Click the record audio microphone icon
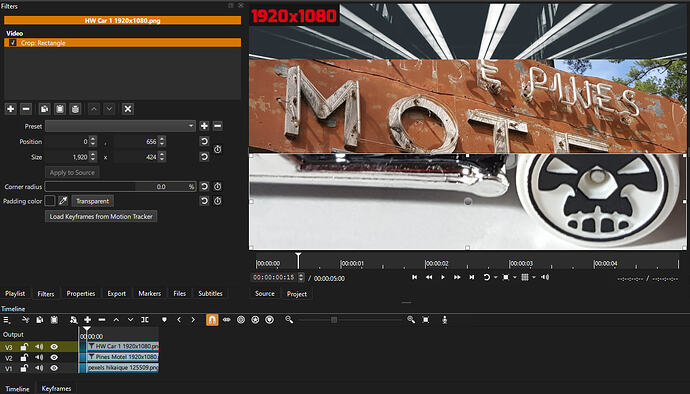690x394 pixels. point(444,320)
